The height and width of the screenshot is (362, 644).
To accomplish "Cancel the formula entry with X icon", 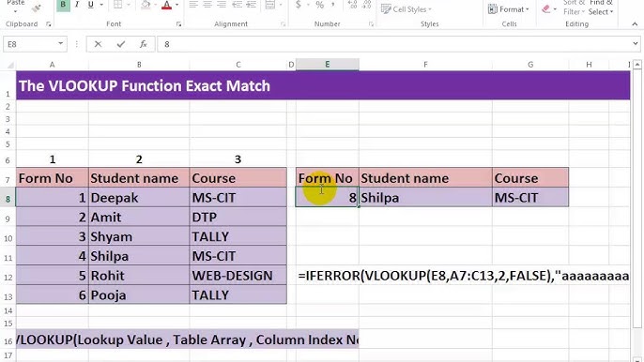I will pos(98,44).
